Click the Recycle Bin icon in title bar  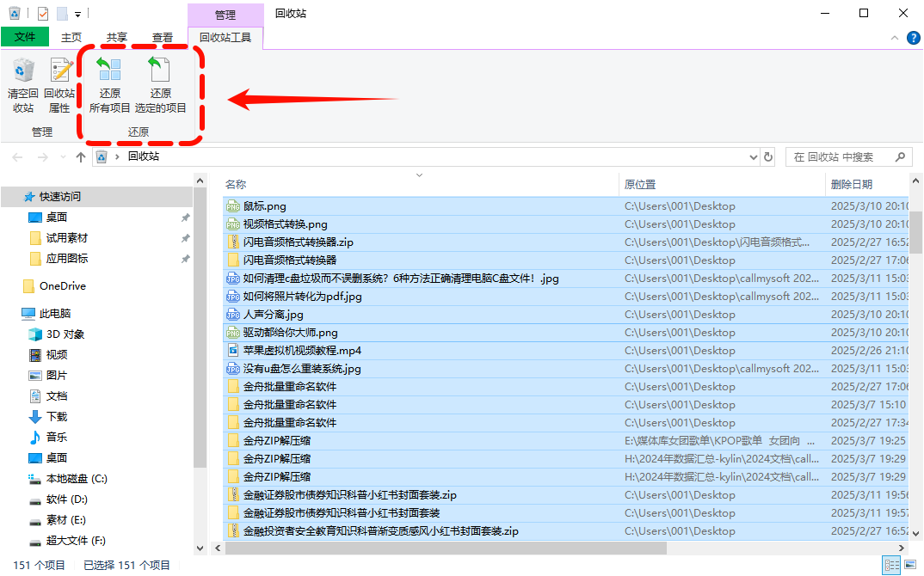pyautogui.click(x=15, y=13)
